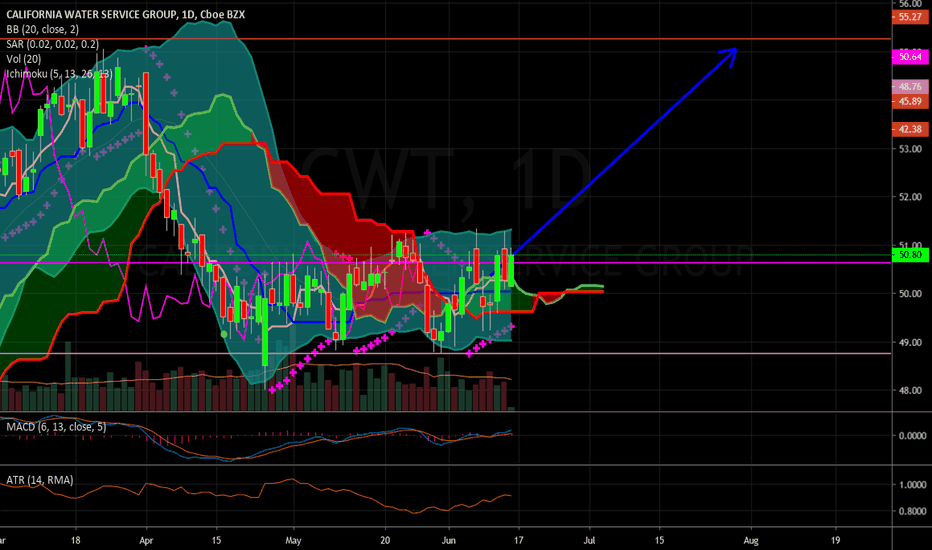Click the 55.27 red price tag

(x=910, y=17)
